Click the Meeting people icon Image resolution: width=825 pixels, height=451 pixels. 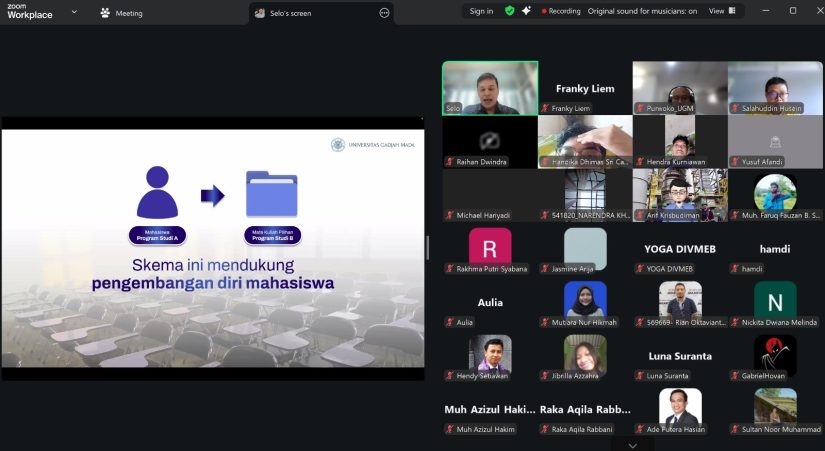105,13
